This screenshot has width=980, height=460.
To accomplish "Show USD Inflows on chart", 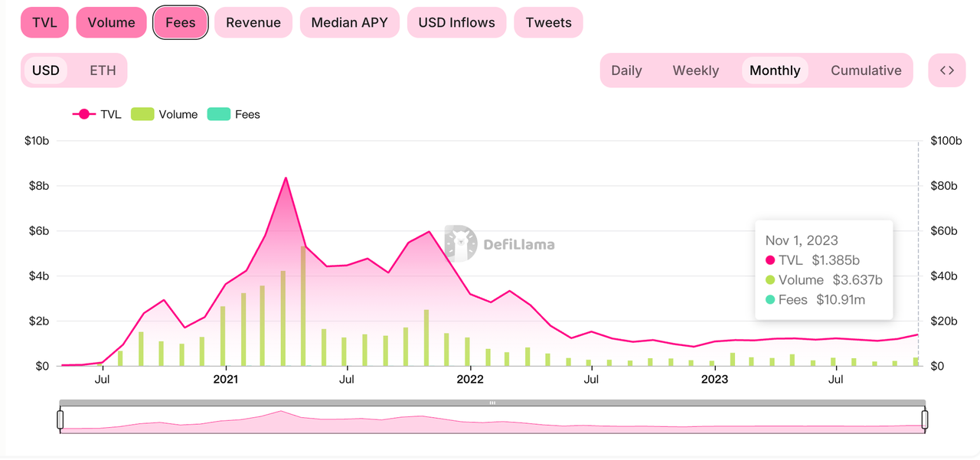I will pos(456,22).
